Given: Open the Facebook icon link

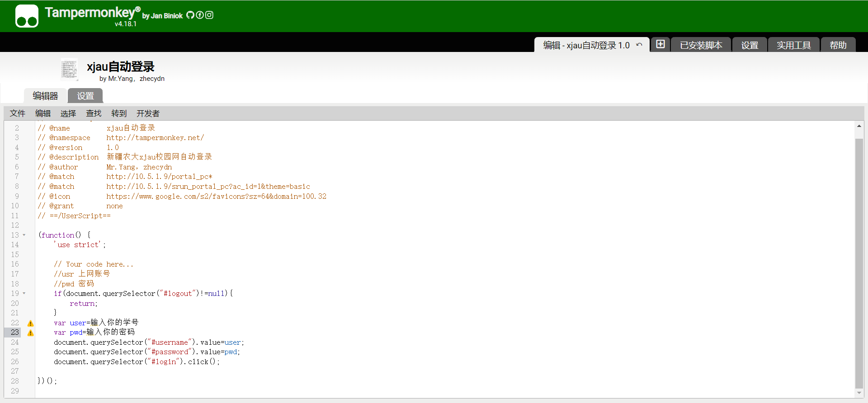Looking at the screenshot, I should coord(200,15).
